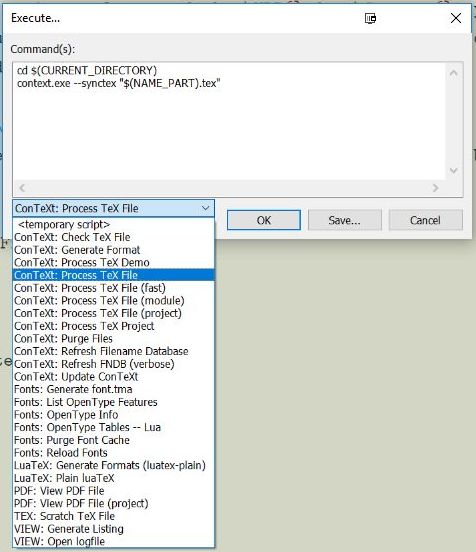The width and height of the screenshot is (476, 552).
Task: Open the Save... script dialog
Action: click(345, 220)
